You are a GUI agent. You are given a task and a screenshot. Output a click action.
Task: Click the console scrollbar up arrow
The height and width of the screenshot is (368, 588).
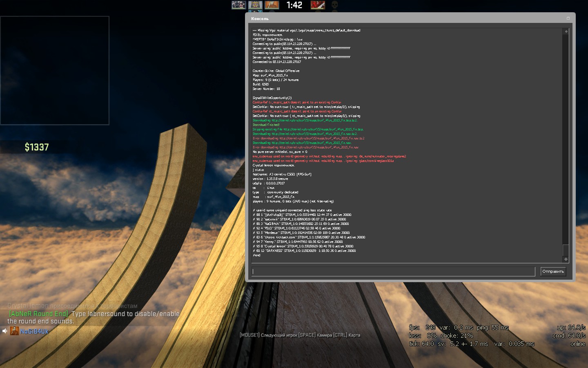(x=566, y=31)
